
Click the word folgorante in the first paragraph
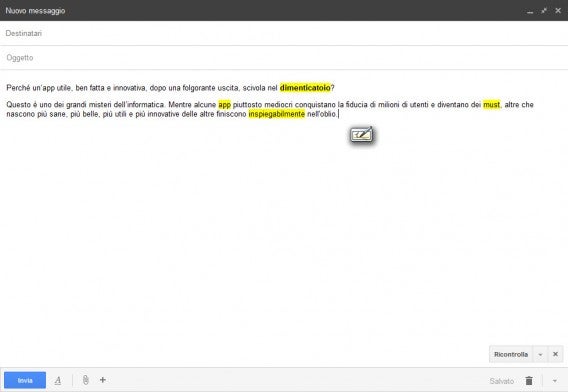(x=199, y=88)
